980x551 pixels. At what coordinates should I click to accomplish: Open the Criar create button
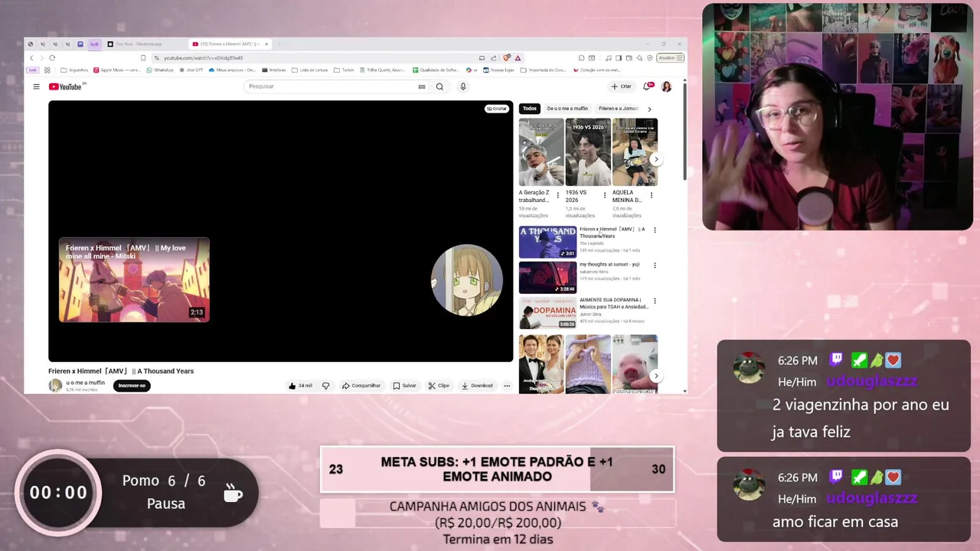(x=621, y=86)
